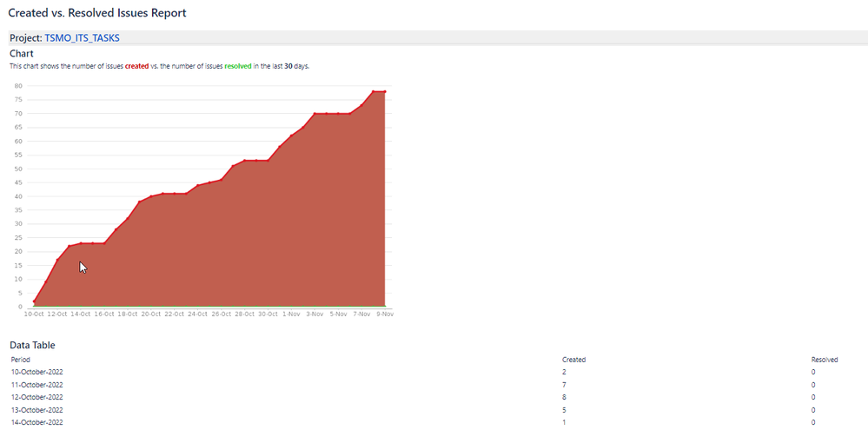Screen dimensions: 868x430
Task: Click Created value 5 for 13-October-2022
Action: click(x=564, y=410)
